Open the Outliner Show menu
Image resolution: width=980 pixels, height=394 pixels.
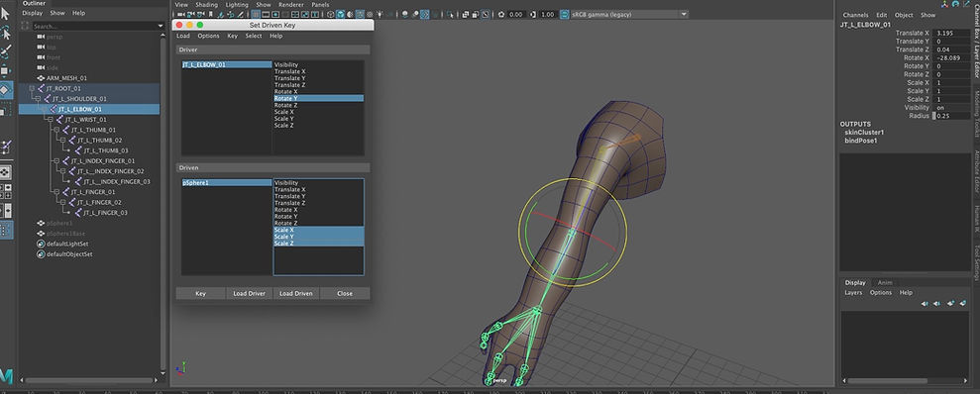(x=56, y=13)
